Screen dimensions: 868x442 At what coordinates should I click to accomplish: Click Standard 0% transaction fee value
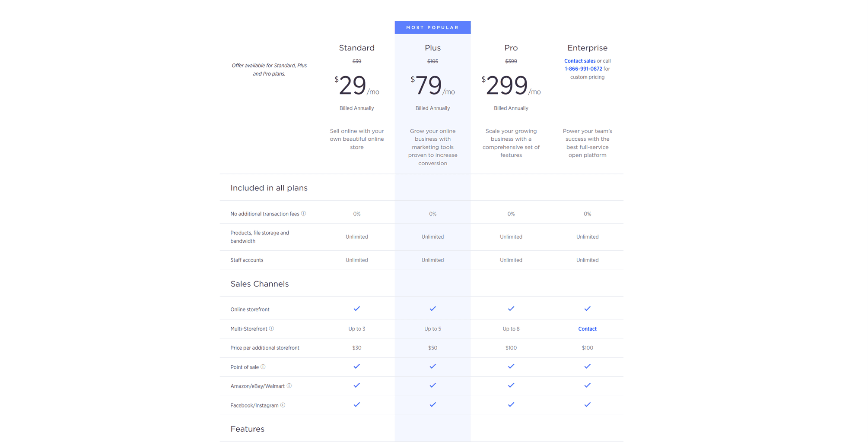[x=357, y=214]
